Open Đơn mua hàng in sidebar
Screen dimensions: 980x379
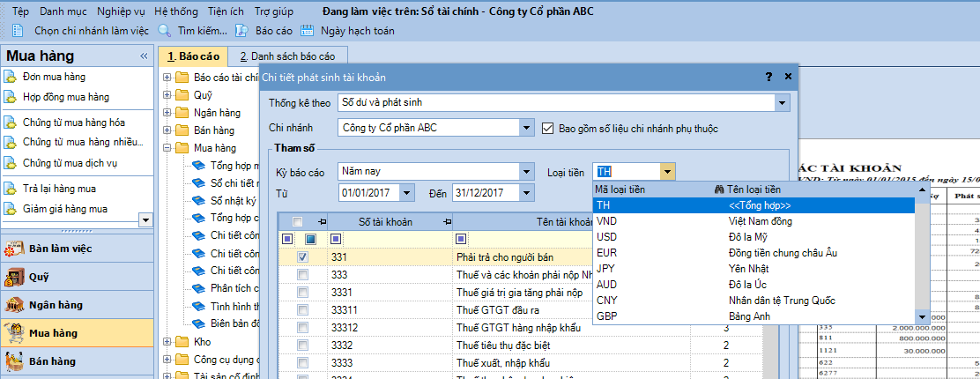(54, 77)
